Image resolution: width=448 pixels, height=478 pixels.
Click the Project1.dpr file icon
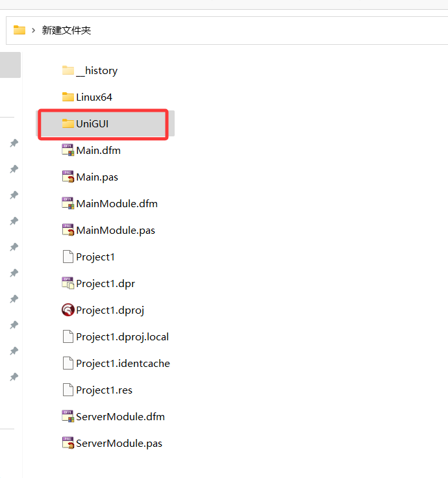68,283
